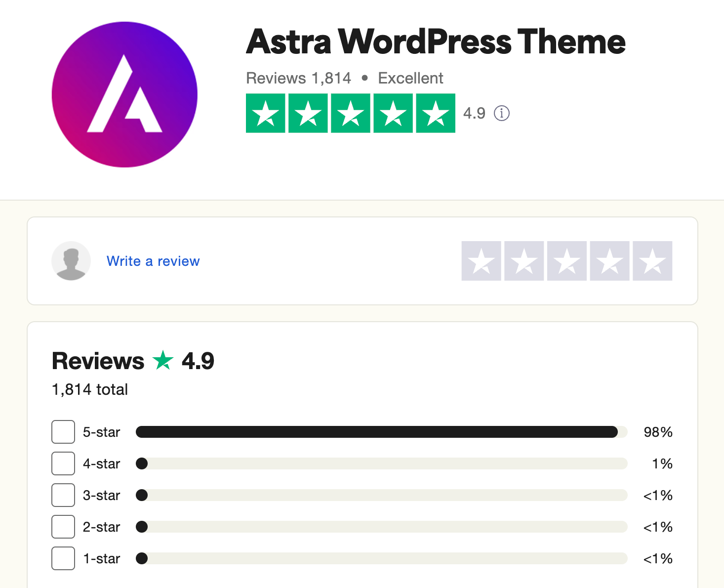Click the rating info icon beside 4.9
Screen dimensions: 724x588
click(x=502, y=113)
